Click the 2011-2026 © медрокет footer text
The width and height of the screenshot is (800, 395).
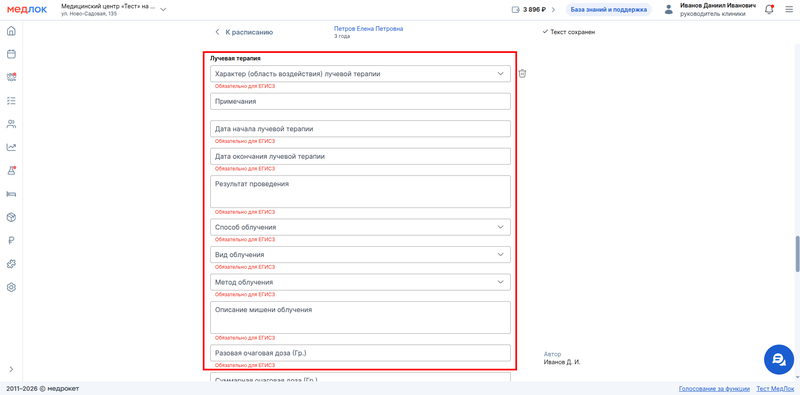(43, 388)
